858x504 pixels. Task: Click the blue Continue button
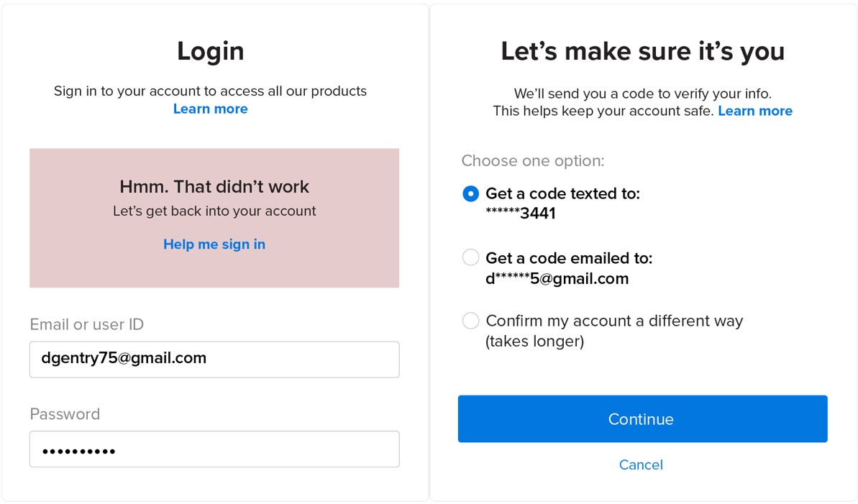pyautogui.click(x=642, y=418)
